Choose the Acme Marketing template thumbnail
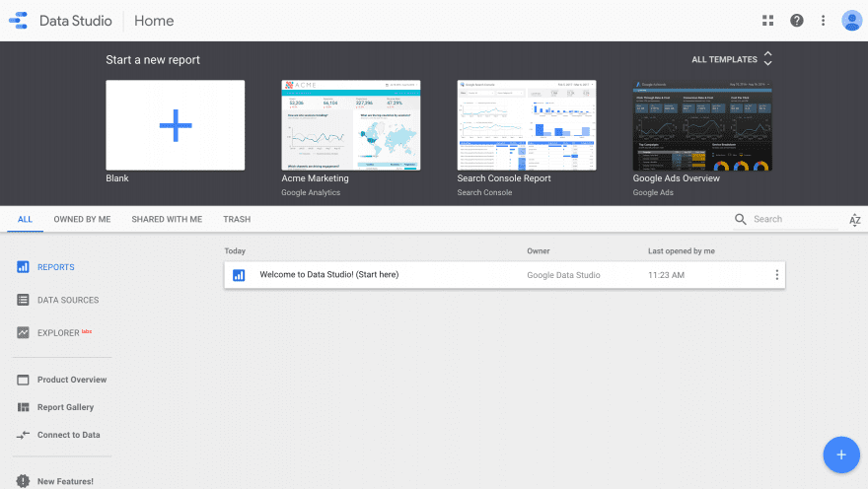 (x=351, y=125)
